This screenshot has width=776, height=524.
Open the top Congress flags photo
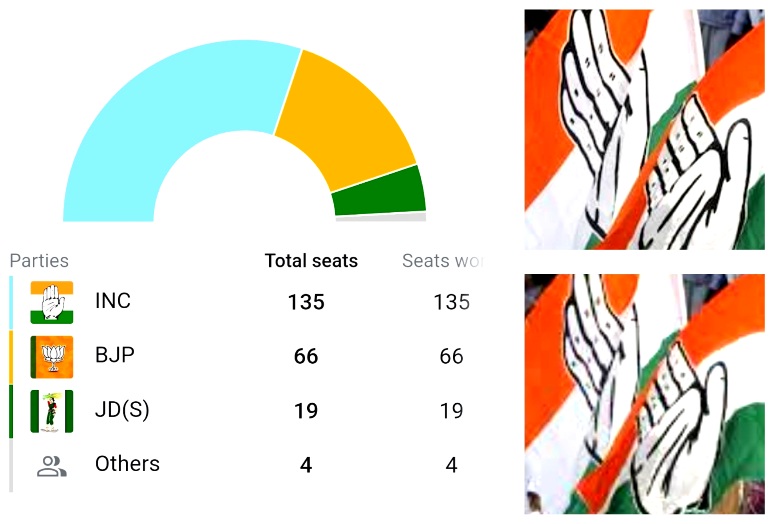pos(645,129)
